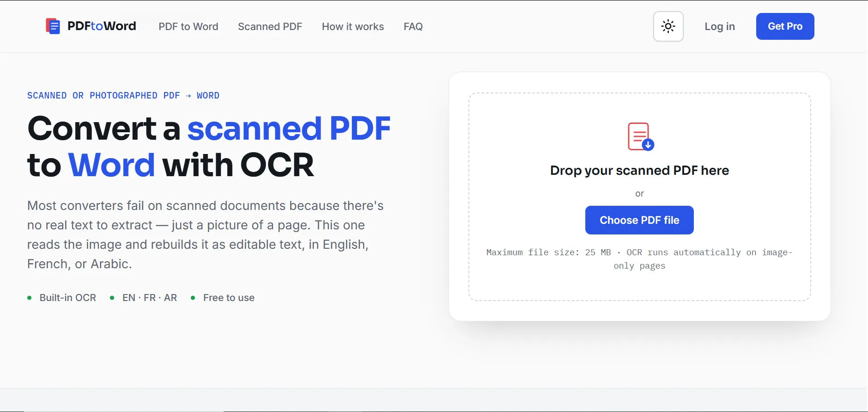
Task: Click the PDFtoWord logo icon
Action: pyautogui.click(x=53, y=26)
